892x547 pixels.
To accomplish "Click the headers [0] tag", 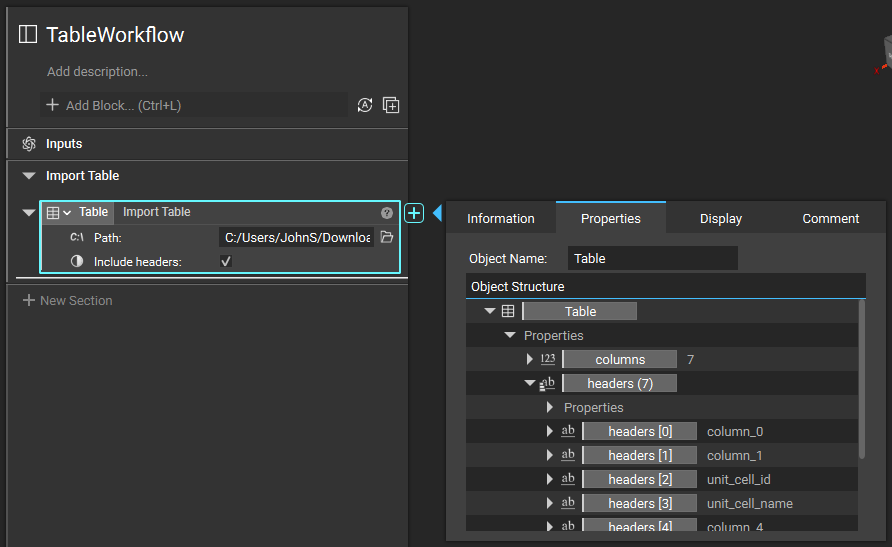I will [x=640, y=431].
